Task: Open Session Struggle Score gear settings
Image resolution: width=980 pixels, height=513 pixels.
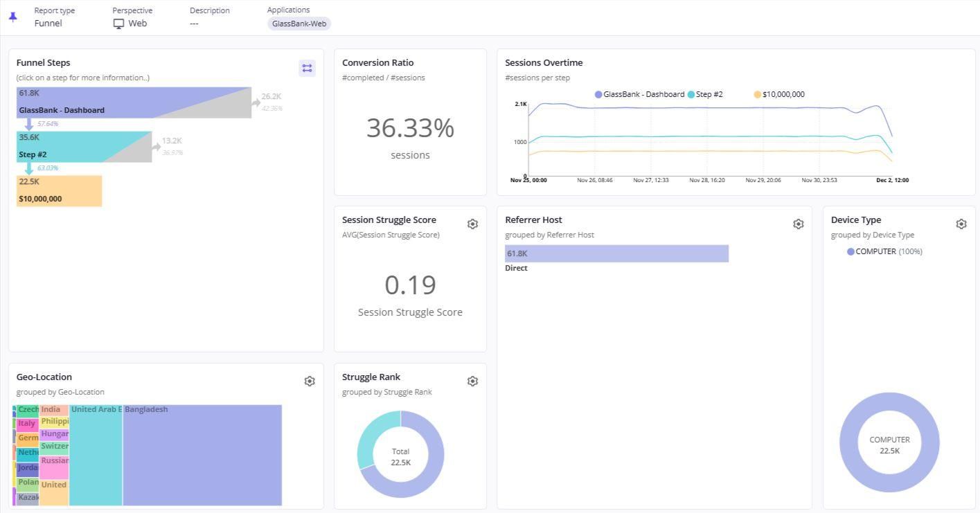Action: [x=472, y=224]
